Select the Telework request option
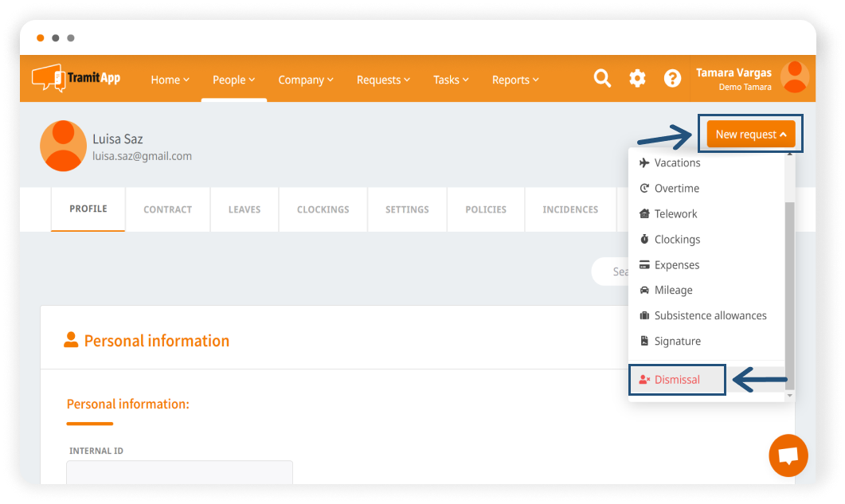 click(x=675, y=214)
